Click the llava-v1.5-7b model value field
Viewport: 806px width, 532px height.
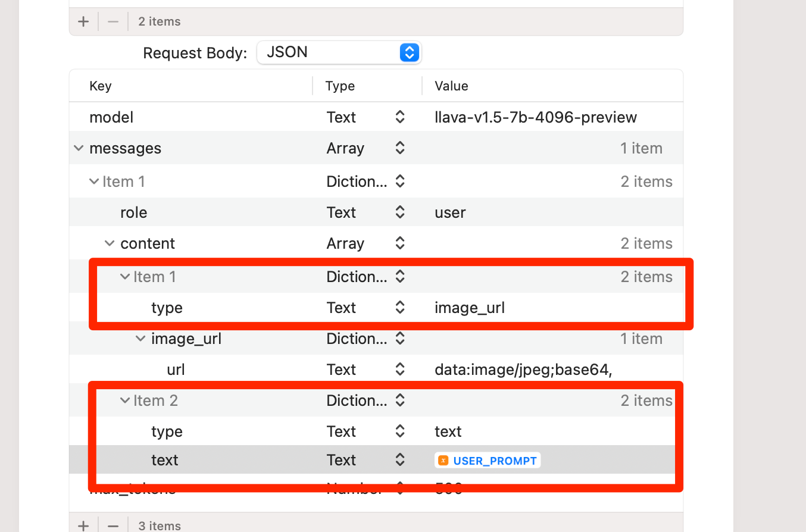point(536,117)
